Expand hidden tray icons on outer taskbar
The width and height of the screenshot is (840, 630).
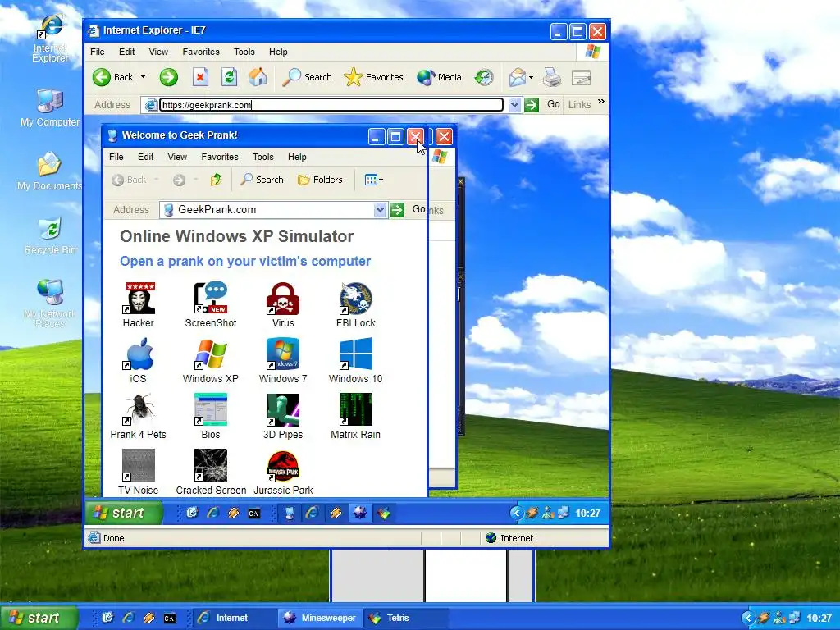[748, 619]
